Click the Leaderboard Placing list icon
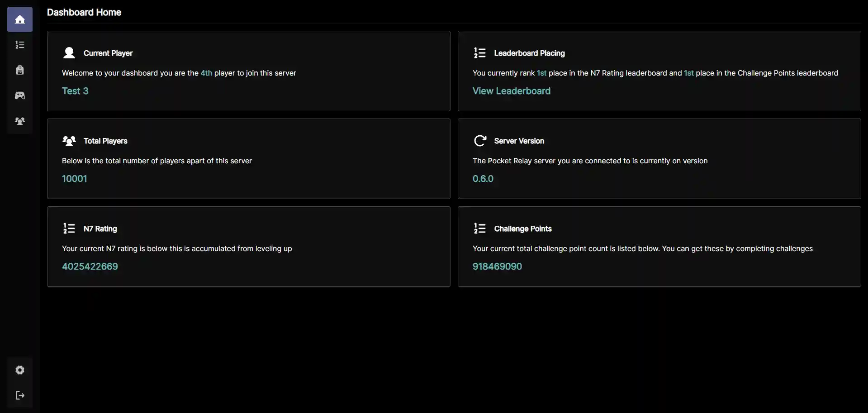Viewport: 868px width, 413px height. (480, 53)
